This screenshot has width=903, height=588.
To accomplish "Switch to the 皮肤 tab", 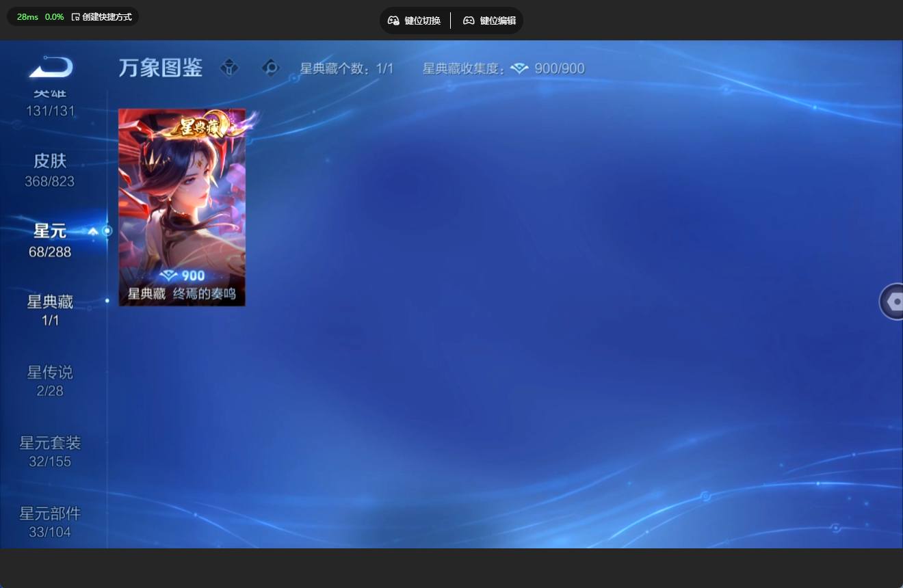I will (50, 170).
